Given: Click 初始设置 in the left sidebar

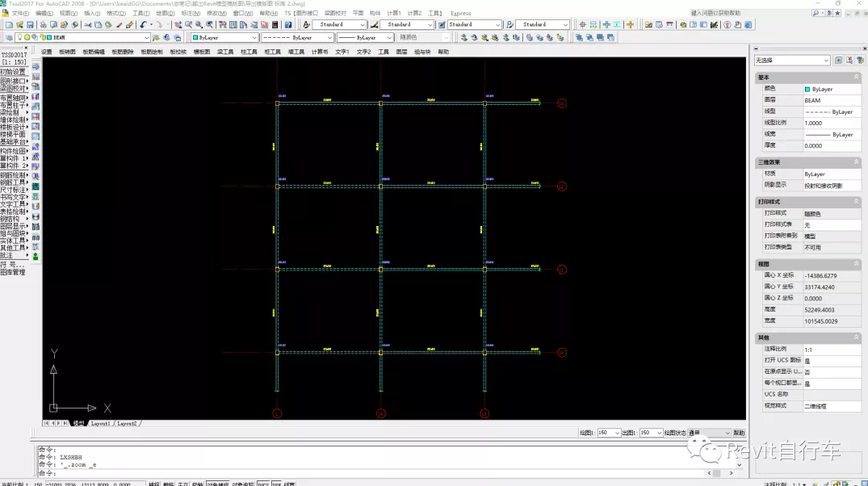Looking at the screenshot, I should 13,72.
